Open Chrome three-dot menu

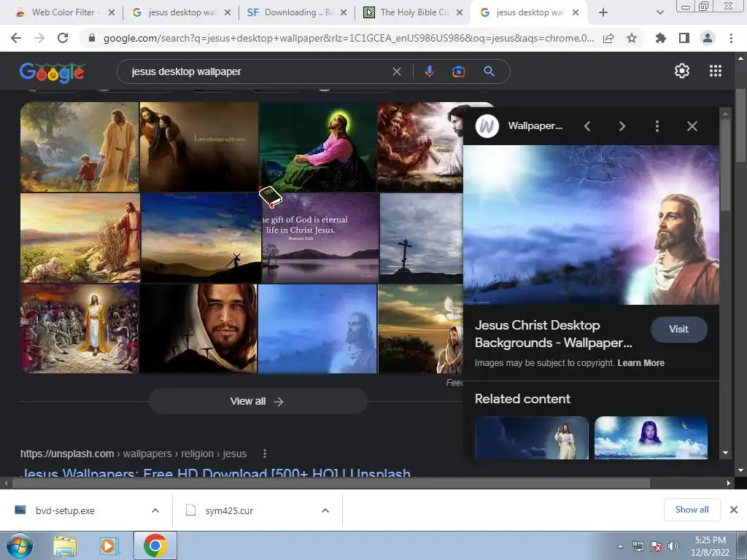point(731,38)
